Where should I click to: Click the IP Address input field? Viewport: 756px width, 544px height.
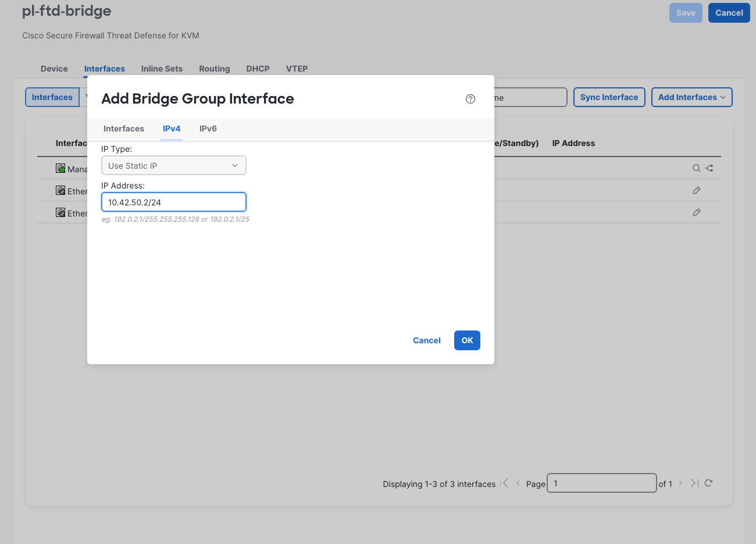174,202
